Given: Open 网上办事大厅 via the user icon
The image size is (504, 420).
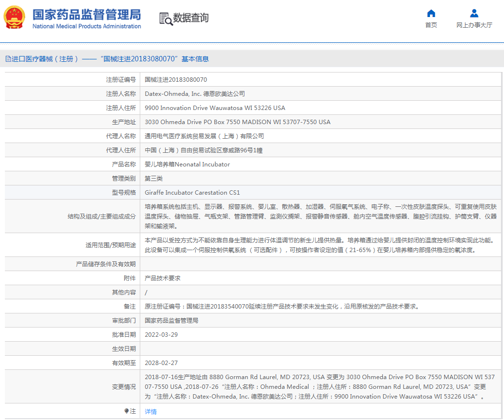Looking at the screenshot, I should tap(474, 13).
